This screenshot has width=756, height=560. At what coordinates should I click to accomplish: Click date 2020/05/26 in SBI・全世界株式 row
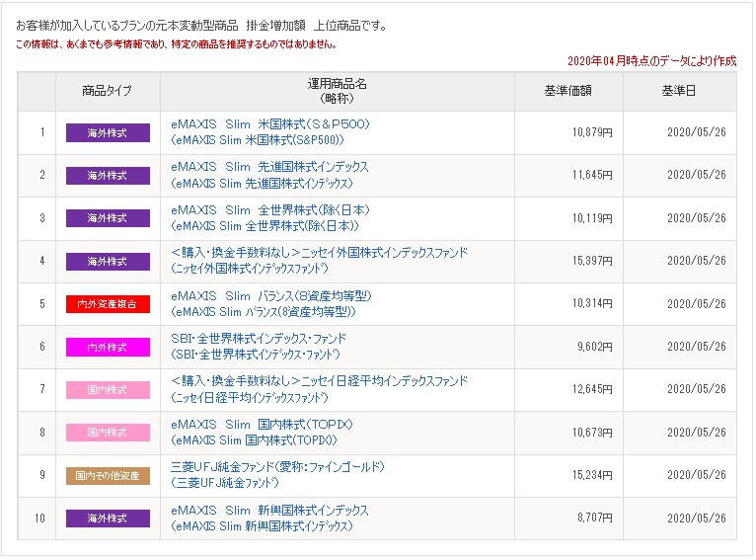tap(697, 347)
